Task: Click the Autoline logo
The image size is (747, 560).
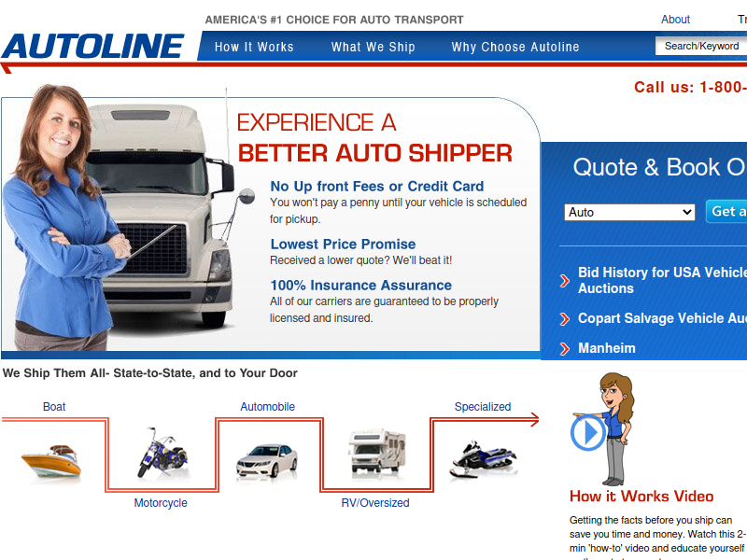Action: tap(93, 47)
